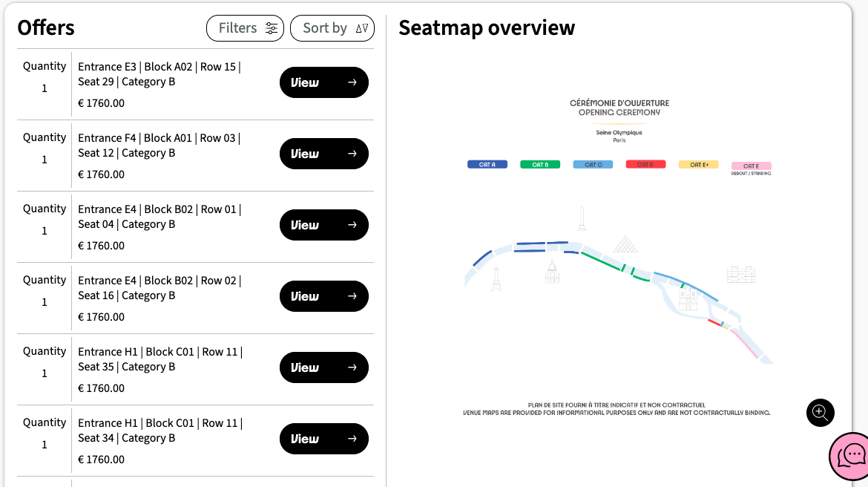Open the pink chat support bubble
Screen dimensions: 868x487
851,454
